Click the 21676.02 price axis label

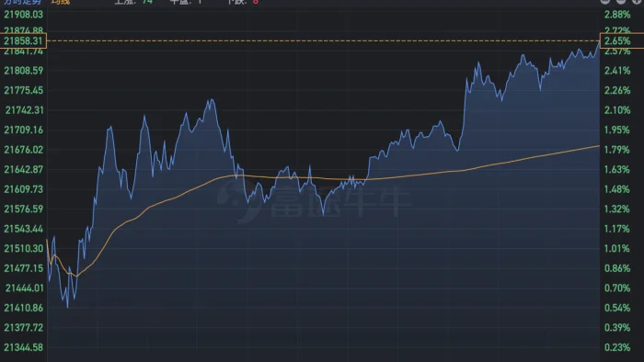(x=23, y=150)
